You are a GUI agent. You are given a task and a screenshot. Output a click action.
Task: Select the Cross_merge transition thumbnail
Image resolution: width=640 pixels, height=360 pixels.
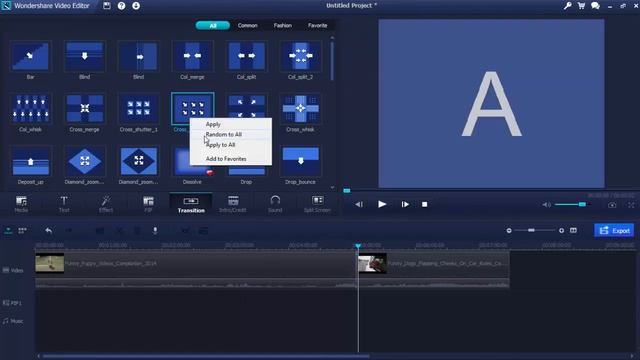click(84, 109)
